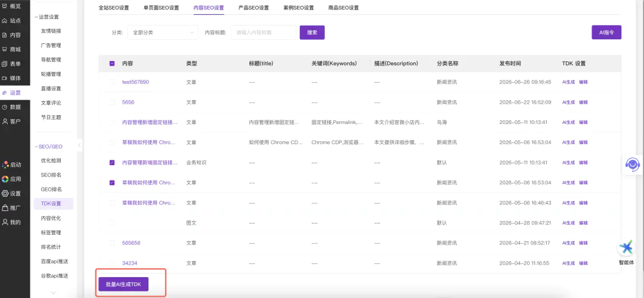Click 编辑 link for 565656 row
The image size is (644, 298).
tap(583, 243)
